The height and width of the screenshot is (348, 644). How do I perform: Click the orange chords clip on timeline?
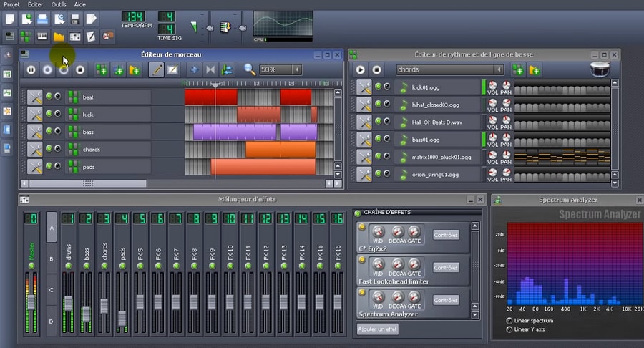280,150
